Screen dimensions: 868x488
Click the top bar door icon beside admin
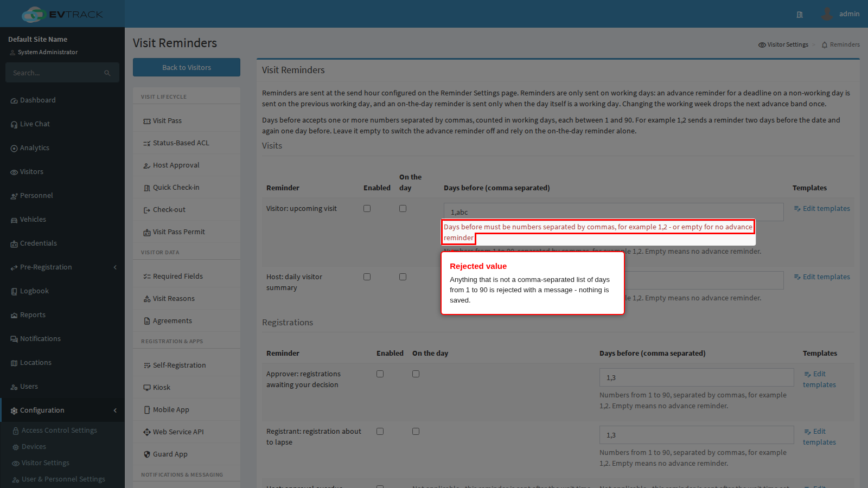[800, 15]
